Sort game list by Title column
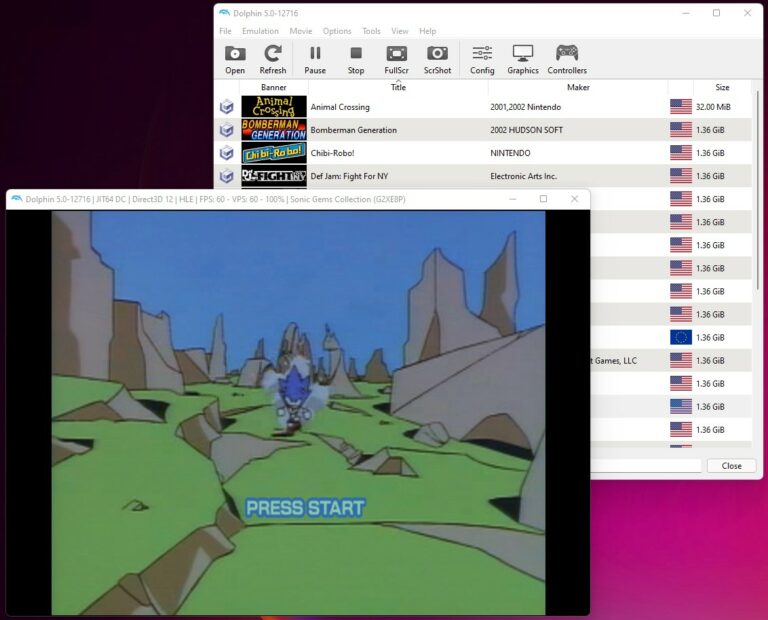768x620 pixels. click(397, 88)
